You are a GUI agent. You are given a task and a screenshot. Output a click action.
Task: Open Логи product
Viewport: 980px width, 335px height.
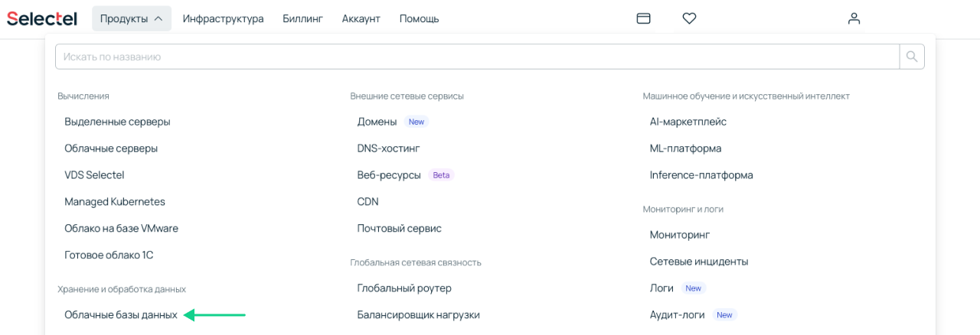[661, 288]
